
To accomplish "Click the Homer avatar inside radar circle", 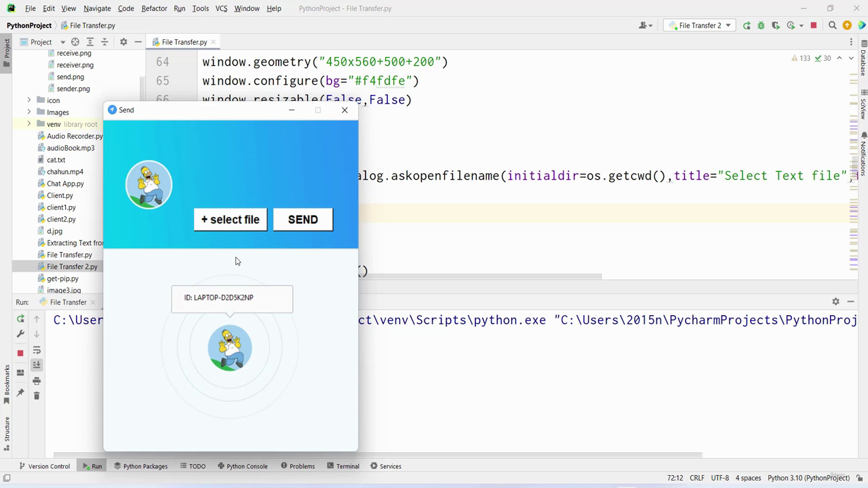I will tap(230, 348).
